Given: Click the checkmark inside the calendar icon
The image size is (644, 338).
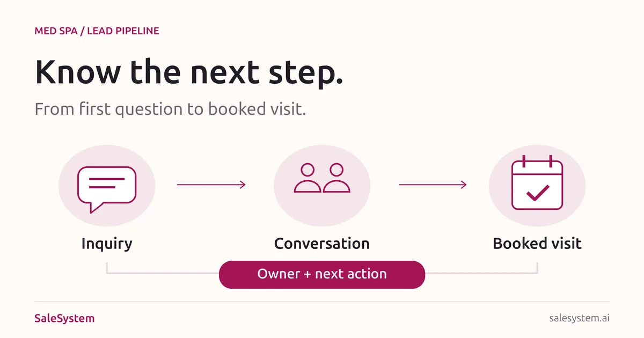Looking at the screenshot, I should (x=537, y=192).
